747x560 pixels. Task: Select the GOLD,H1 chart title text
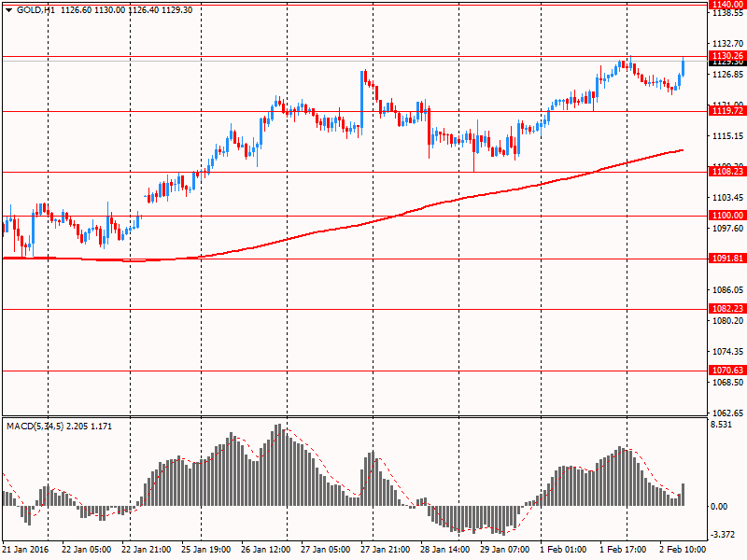[35, 10]
